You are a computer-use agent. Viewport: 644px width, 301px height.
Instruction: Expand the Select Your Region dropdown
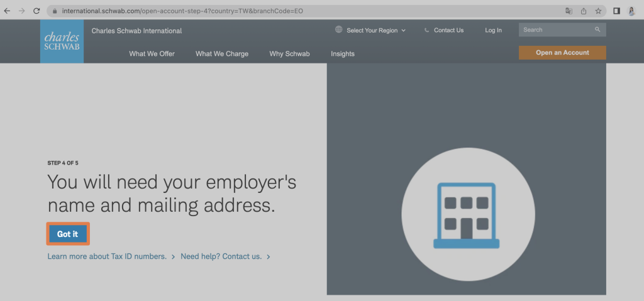pyautogui.click(x=376, y=30)
